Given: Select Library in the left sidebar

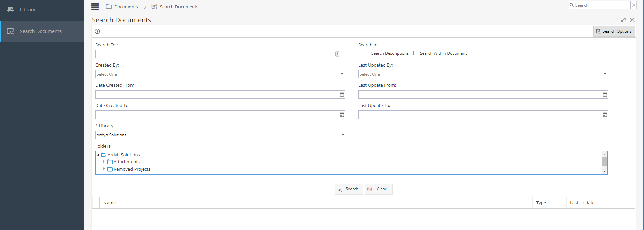Looking at the screenshot, I should click(27, 10).
